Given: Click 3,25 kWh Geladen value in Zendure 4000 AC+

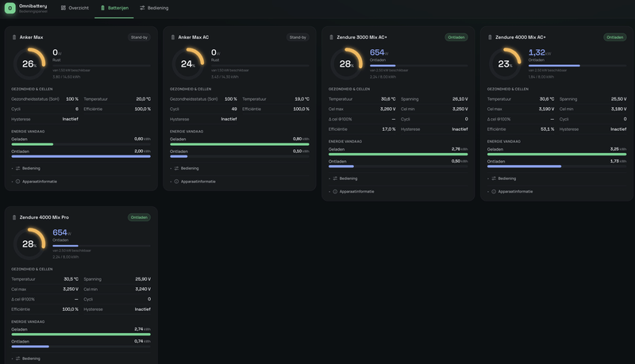Looking at the screenshot, I should click(x=618, y=149).
